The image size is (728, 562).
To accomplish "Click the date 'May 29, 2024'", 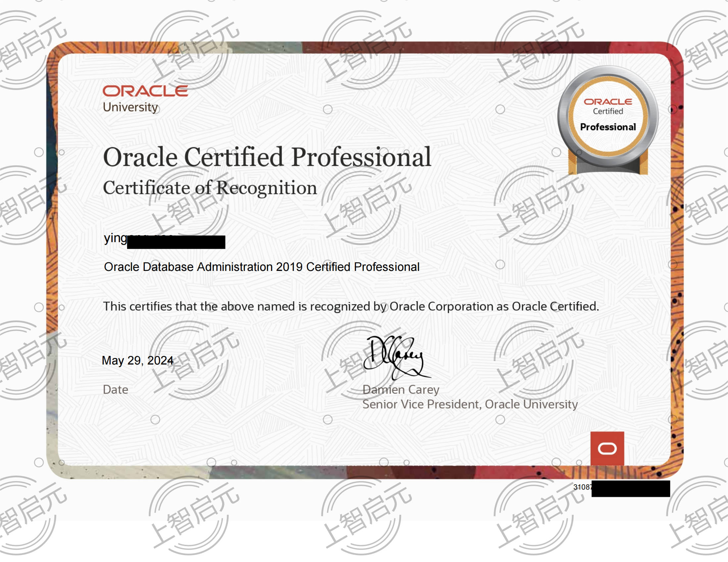I will (138, 361).
